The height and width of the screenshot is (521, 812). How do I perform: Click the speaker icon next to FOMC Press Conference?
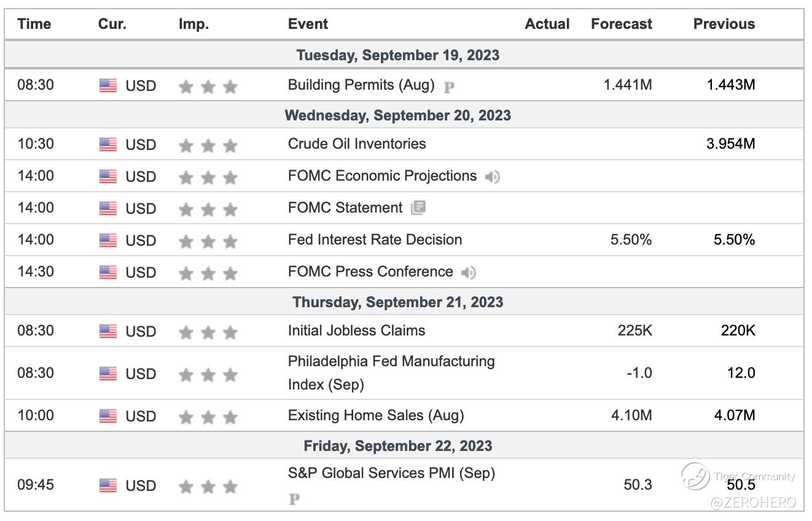469,272
